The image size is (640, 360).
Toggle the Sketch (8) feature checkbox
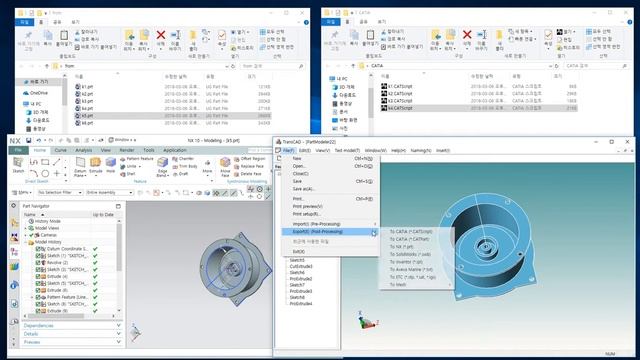click(x=38, y=304)
